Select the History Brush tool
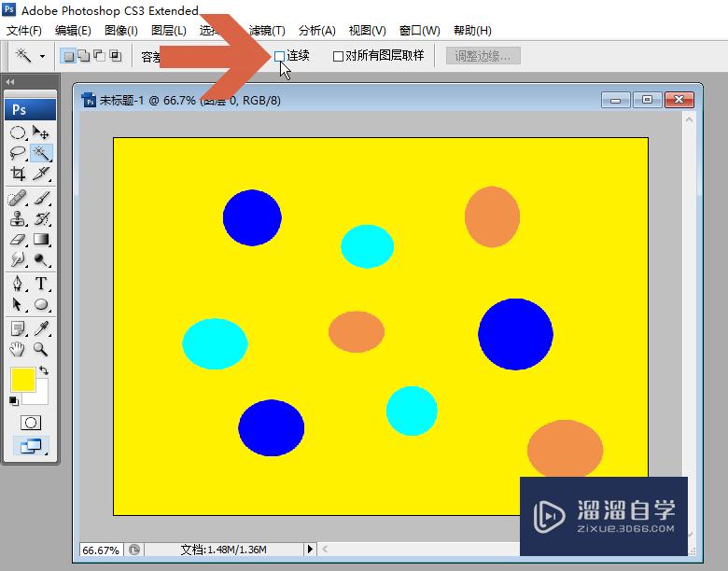 click(41, 218)
